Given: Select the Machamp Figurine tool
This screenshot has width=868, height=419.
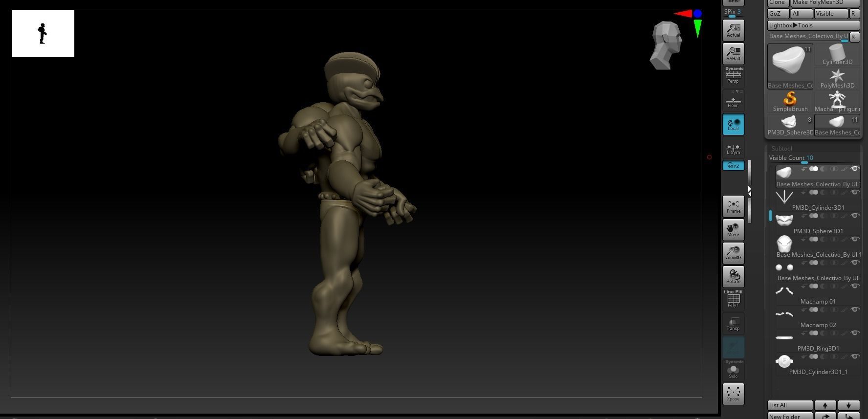Looking at the screenshot, I should pyautogui.click(x=837, y=102).
